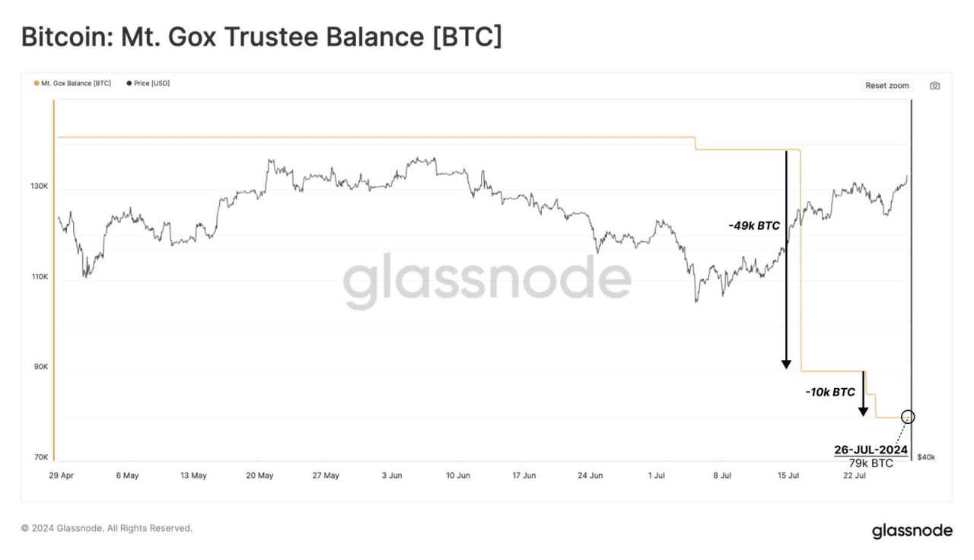This screenshot has width=974, height=560.
Task: Click the Bitcoin: Mt. Gox Trustee Balance title
Action: pos(261,37)
